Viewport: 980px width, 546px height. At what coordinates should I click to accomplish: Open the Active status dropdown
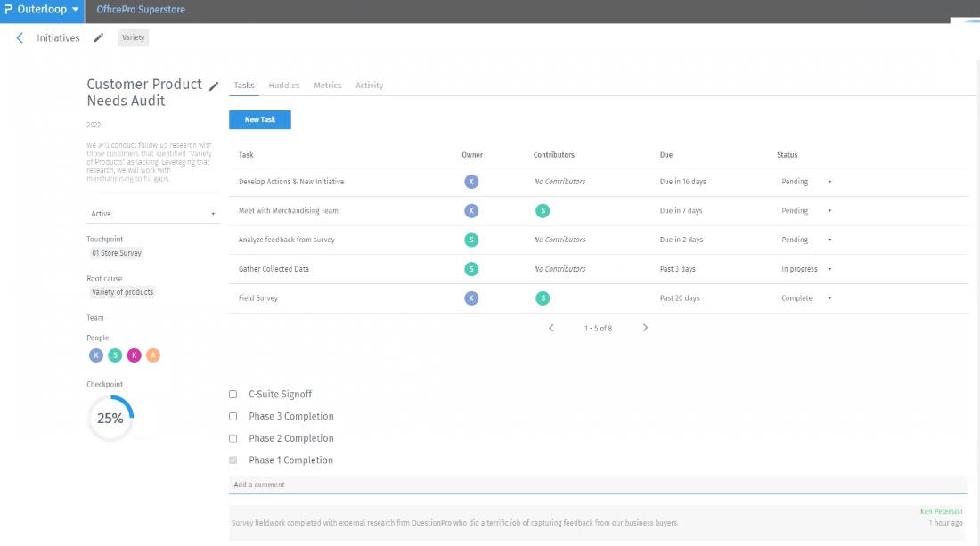click(x=153, y=214)
